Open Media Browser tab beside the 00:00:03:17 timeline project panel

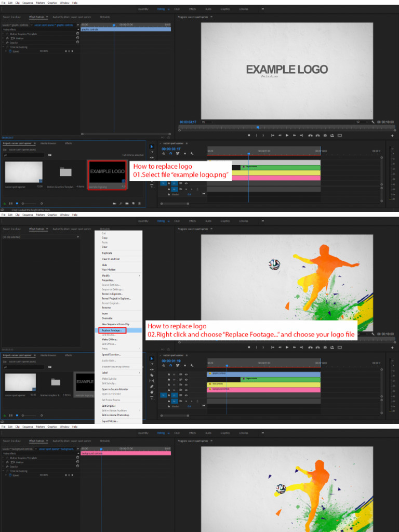48,143
